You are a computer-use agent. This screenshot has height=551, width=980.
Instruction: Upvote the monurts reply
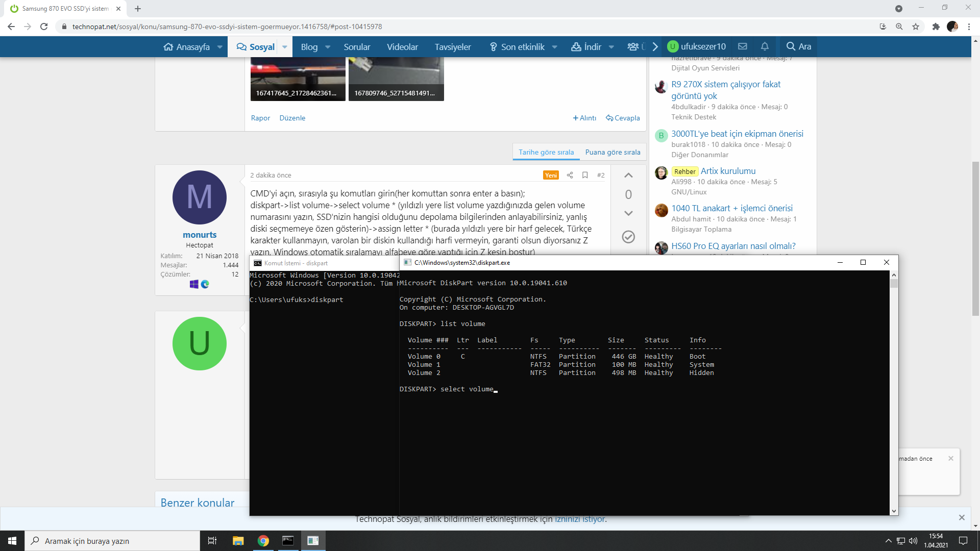(628, 176)
